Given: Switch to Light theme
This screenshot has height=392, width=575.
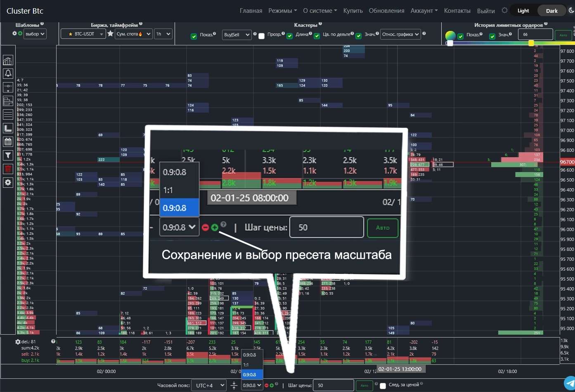Looking at the screenshot, I should tap(523, 11).
